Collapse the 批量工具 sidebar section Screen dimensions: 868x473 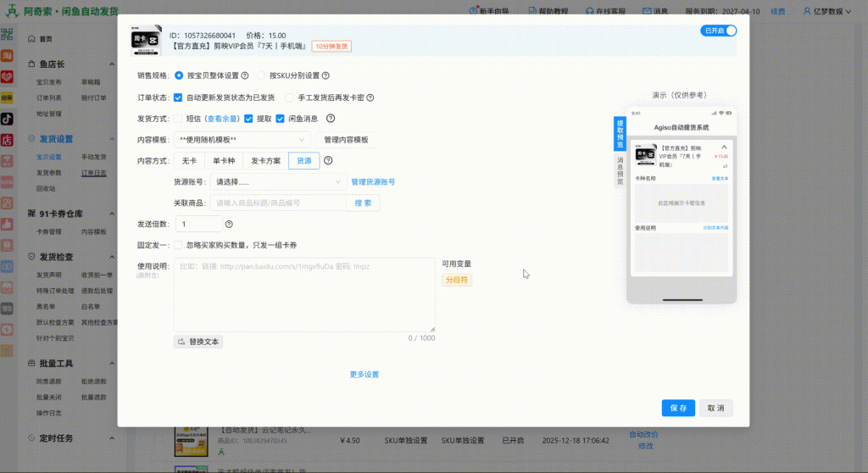tap(112, 364)
